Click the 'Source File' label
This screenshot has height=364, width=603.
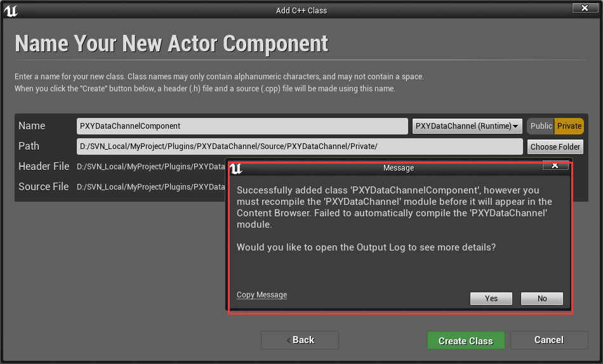pos(43,187)
